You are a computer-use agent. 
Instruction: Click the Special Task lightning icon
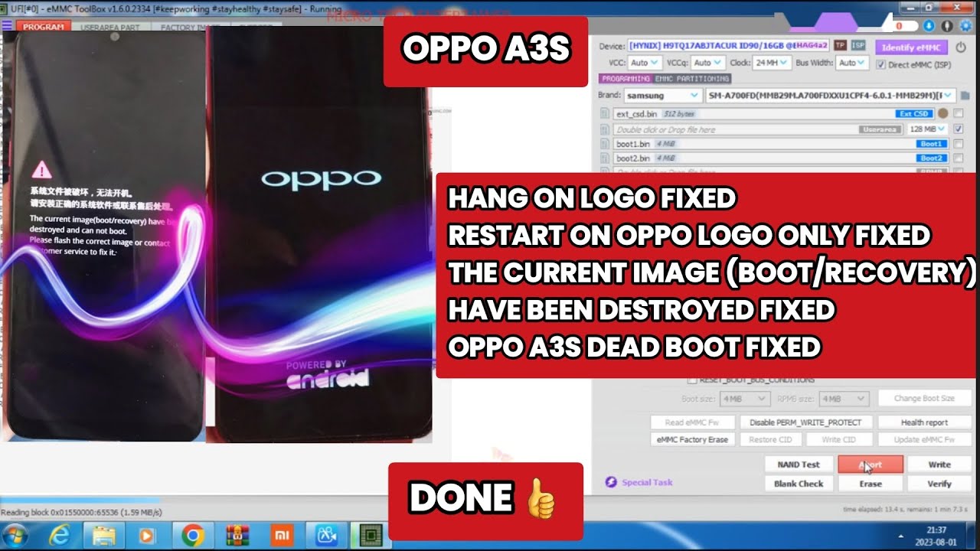click(x=611, y=482)
